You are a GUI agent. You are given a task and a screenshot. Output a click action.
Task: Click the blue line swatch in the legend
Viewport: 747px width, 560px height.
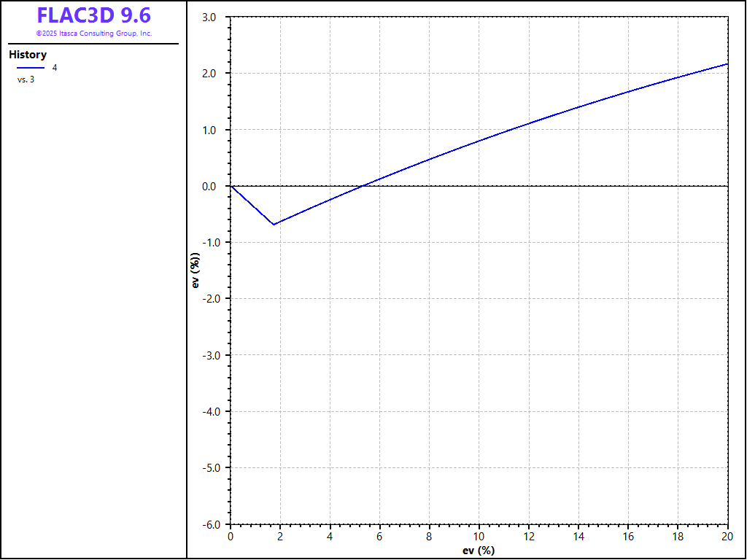[31, 68]
